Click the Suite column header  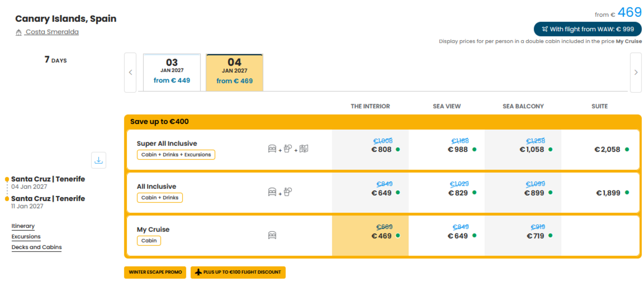tap(600, 106)
